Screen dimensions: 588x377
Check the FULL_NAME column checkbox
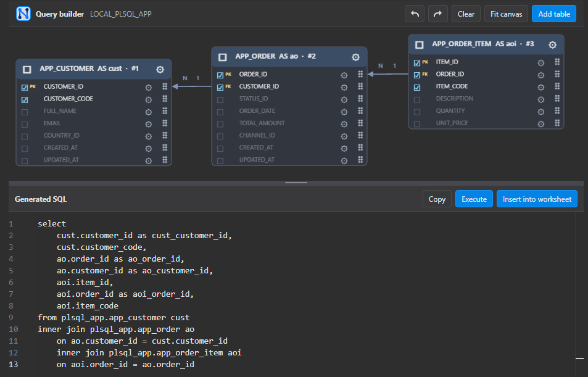pos(25,112)
